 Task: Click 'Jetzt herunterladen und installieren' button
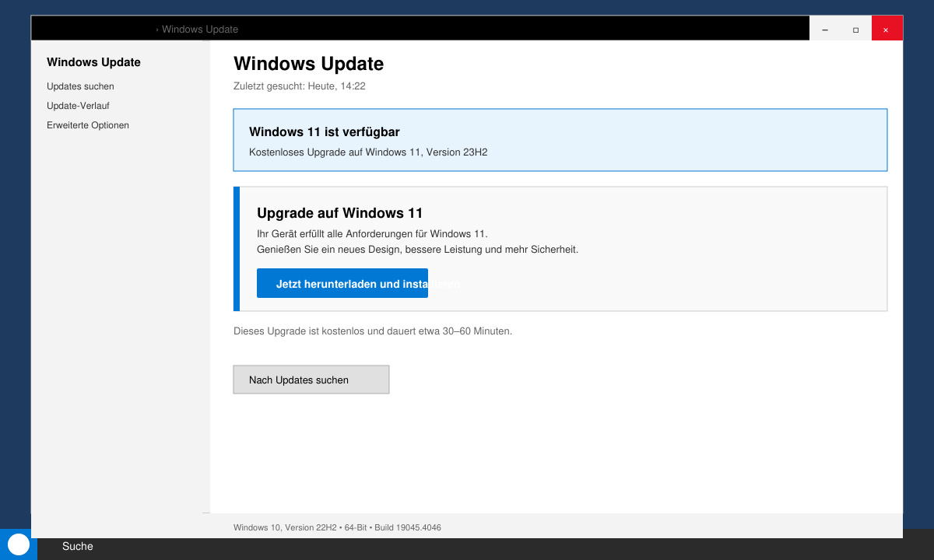(342, 283)
